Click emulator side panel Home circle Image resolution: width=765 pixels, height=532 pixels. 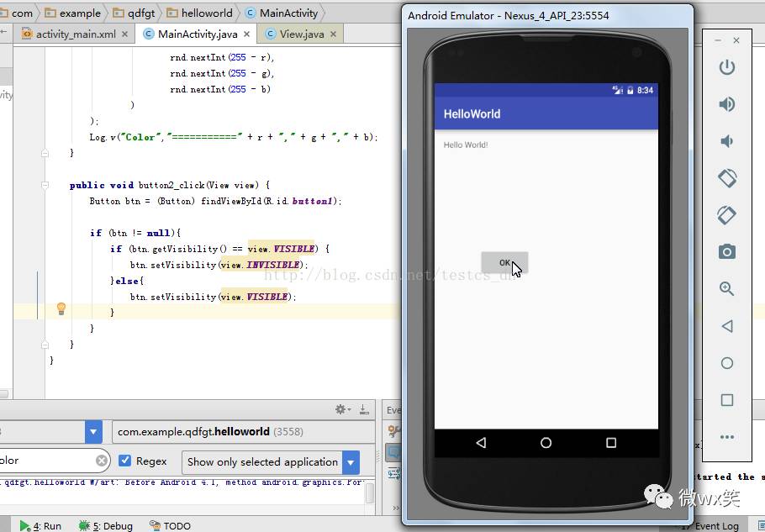click(727, 363)
